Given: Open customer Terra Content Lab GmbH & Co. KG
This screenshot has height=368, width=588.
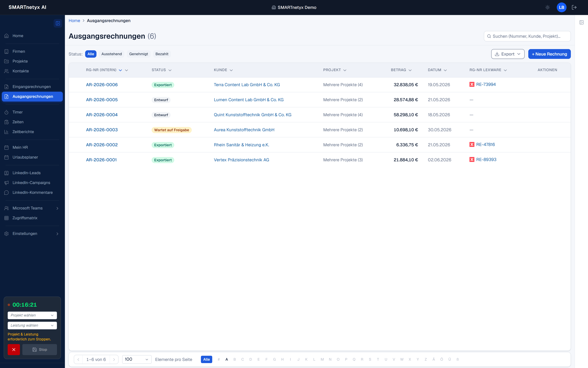Looking at the screenshot, I should (247, 85).
